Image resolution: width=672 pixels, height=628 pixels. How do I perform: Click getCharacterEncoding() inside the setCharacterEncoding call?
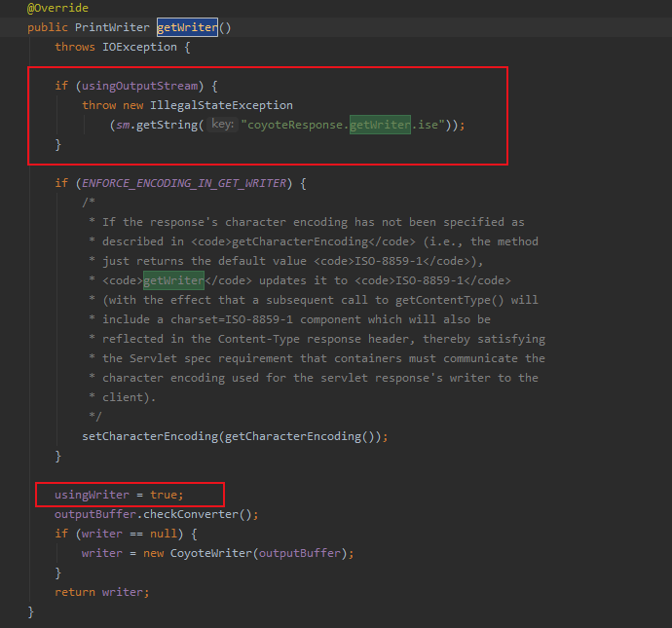point(300,436)
